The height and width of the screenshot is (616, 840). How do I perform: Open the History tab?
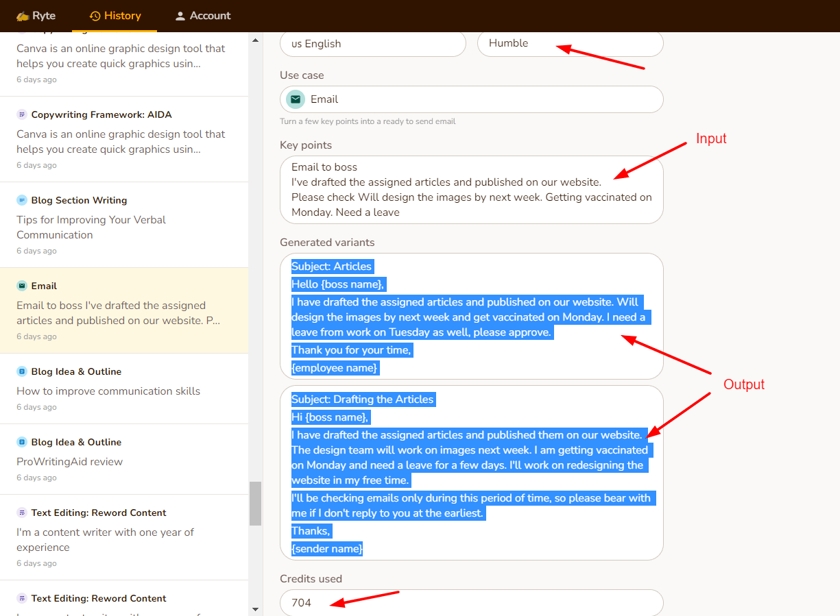[x=115, y=16]
